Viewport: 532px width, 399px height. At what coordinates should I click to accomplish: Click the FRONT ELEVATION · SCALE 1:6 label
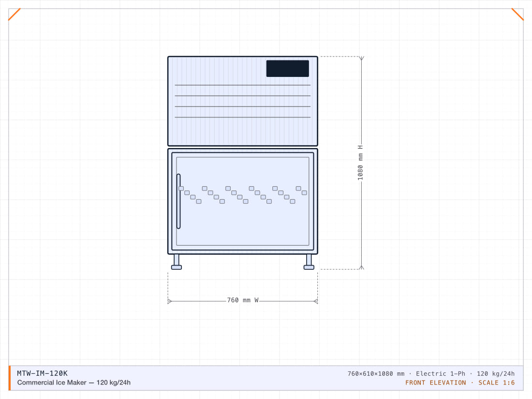coord(460,383)
